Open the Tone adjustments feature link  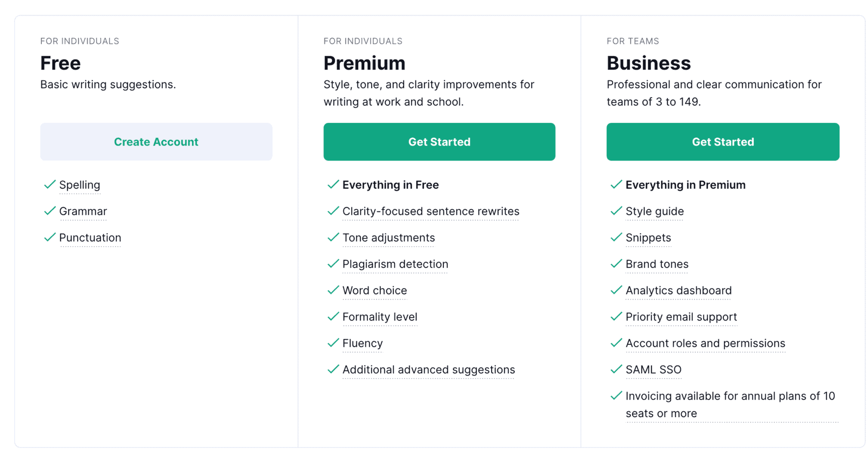[x=388, y=238]
